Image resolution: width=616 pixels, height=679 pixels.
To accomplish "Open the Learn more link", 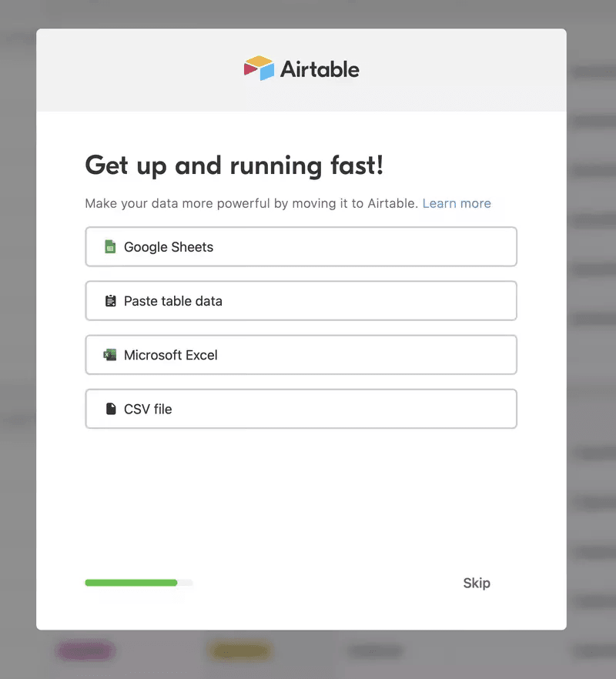I will coord(457,203).
